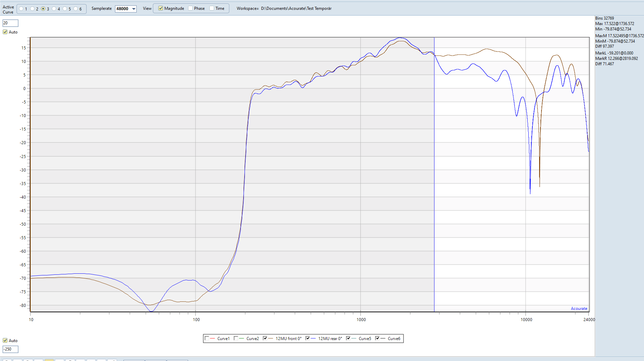644x361 pixels.
Task: Click the blue 12MU rear legend color line
Action: [x=313, y=339]
